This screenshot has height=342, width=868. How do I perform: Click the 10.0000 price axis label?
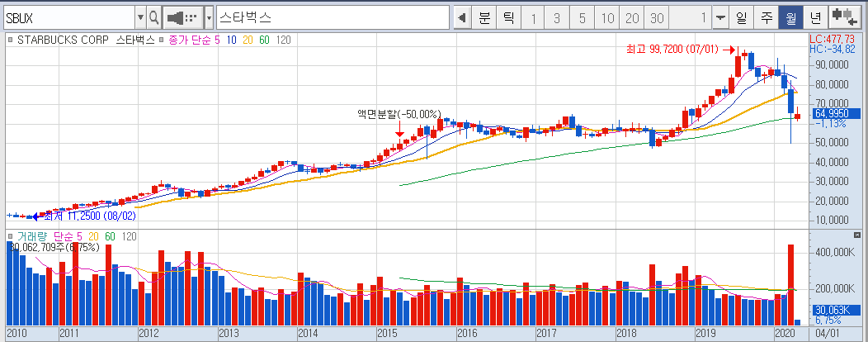pyautogui.click(x=830, y=221)
